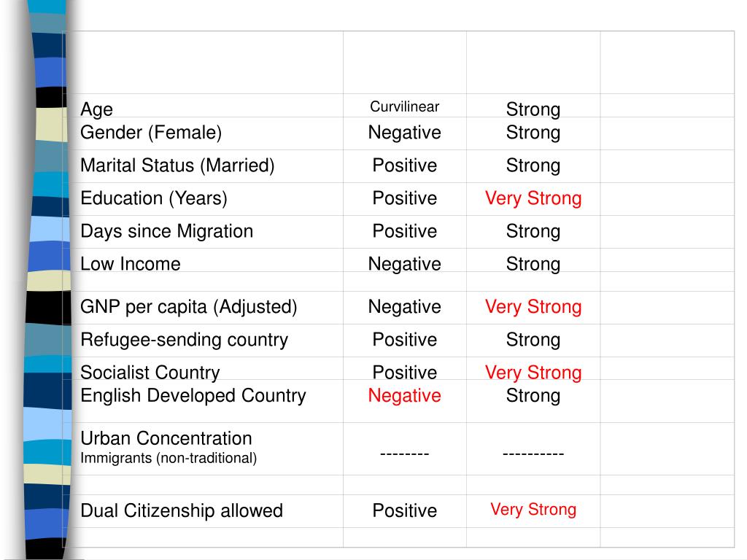Select GNP per capita (Adjusted) text
Screen dimensions: 747x560
pyautogui.click(x=189, y=307)
